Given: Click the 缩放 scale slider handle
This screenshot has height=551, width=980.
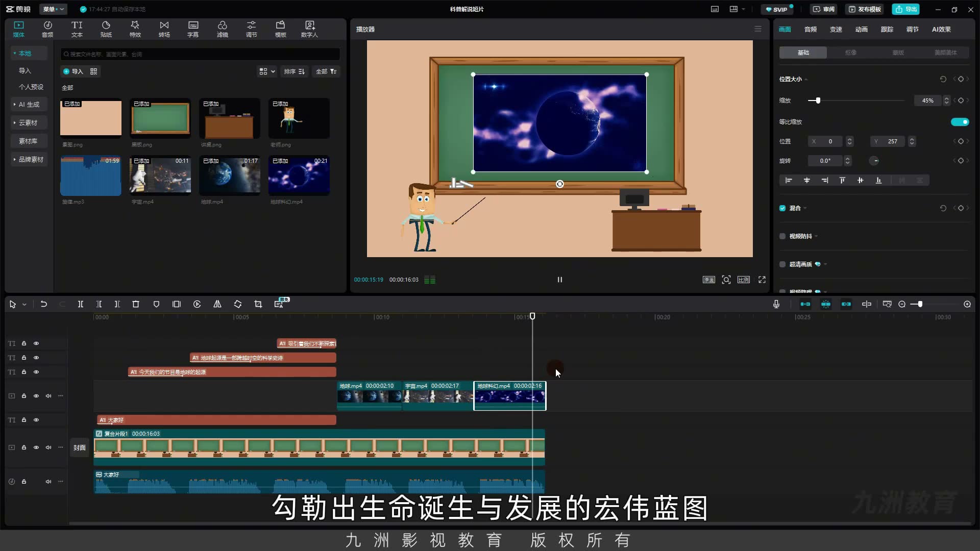Looking at the screenshot, I should tap(818, 101).
